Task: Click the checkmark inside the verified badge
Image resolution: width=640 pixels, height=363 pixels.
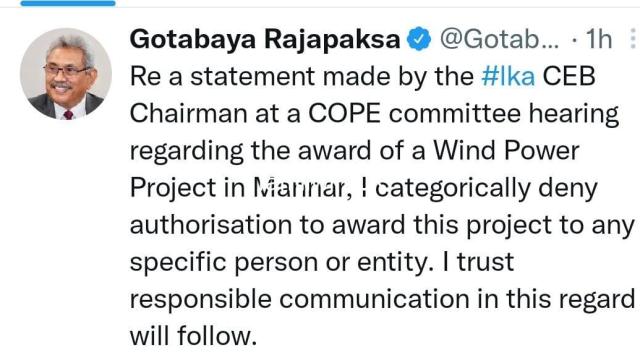Action: [x=419, y=39]
